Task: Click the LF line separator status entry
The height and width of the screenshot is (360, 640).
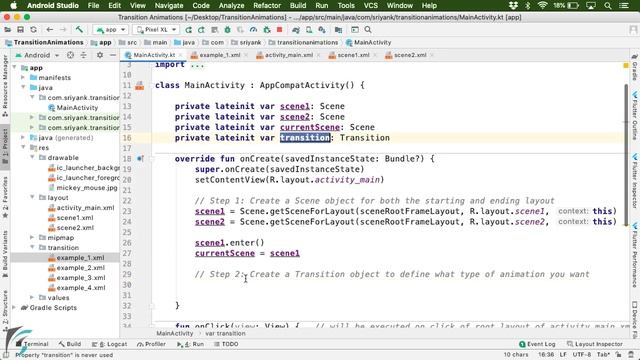Action: (563, 355)
